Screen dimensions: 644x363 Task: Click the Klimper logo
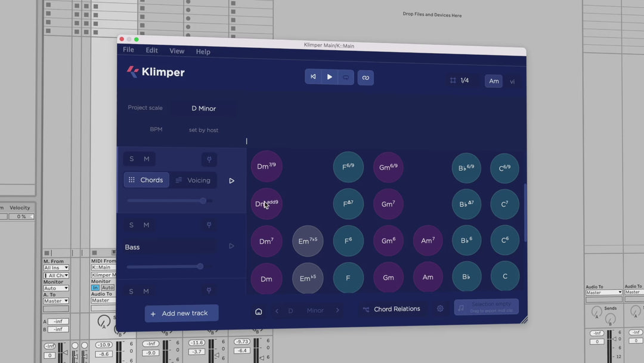(x=154, y=72)
